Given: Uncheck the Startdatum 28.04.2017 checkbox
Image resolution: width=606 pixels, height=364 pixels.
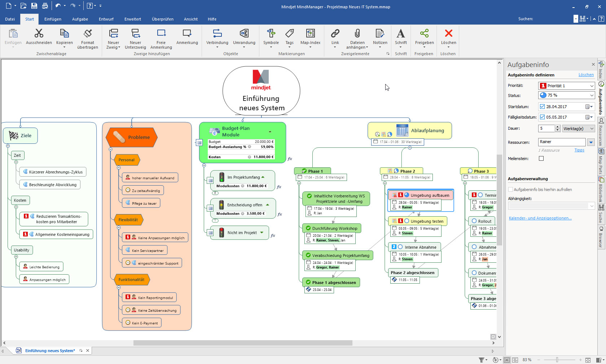Looking at the screenshot, I should tap(542, 106).
